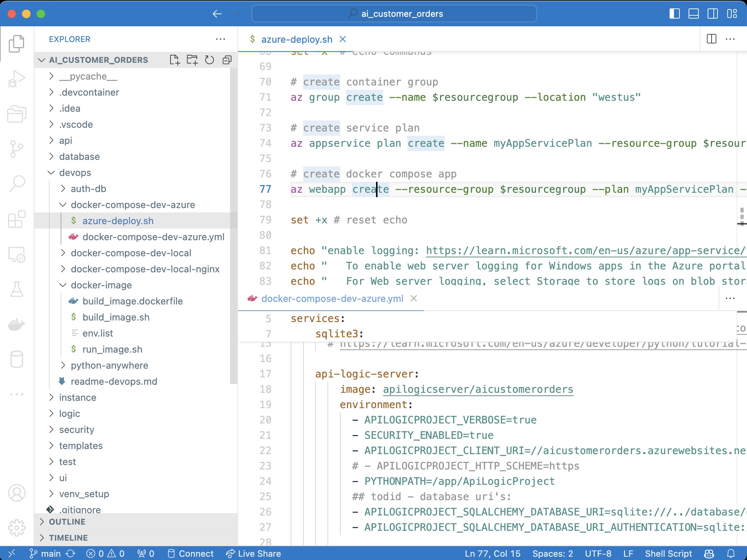Screen dimensions: 747x560
Task: Open the Search view in the activity bar
Action: point(16,184)
